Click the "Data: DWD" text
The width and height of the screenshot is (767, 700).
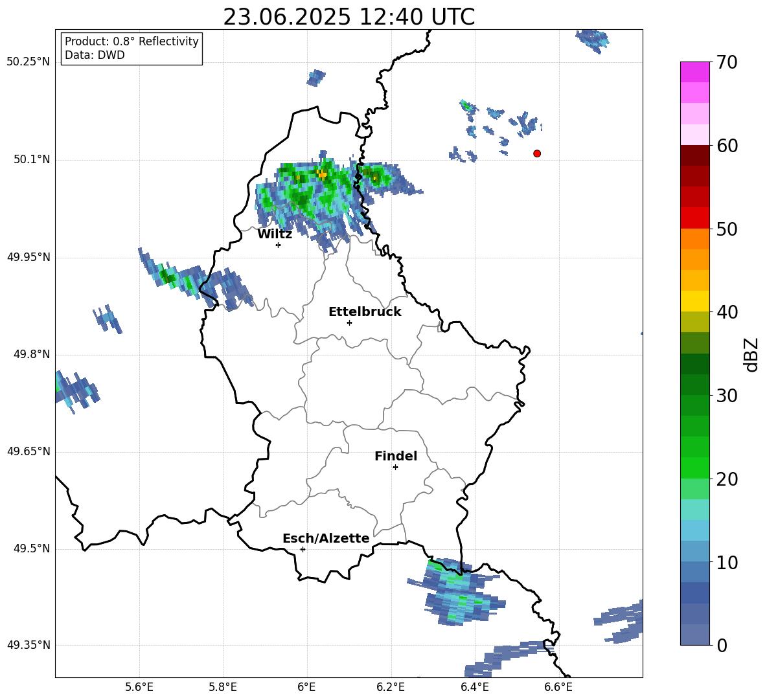(x=95, y=55)
